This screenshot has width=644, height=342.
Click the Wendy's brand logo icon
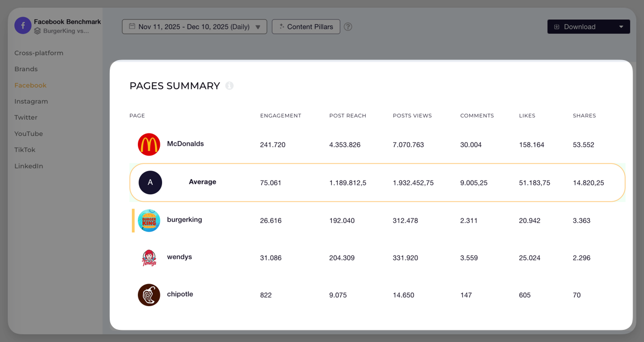click(148, 257)
